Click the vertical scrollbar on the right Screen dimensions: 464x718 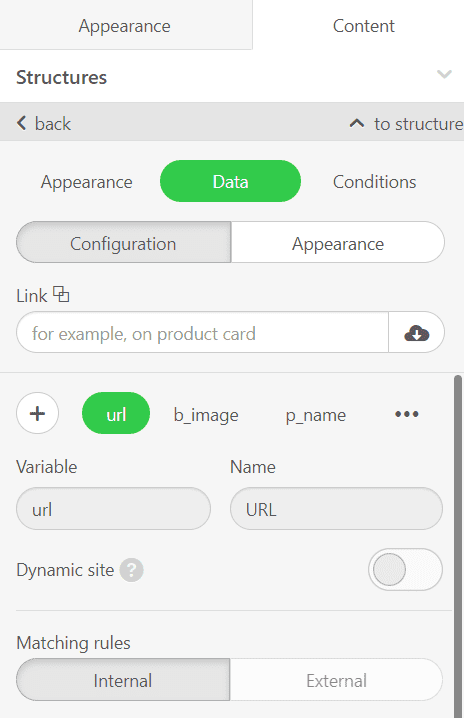[x=458, y=545]
